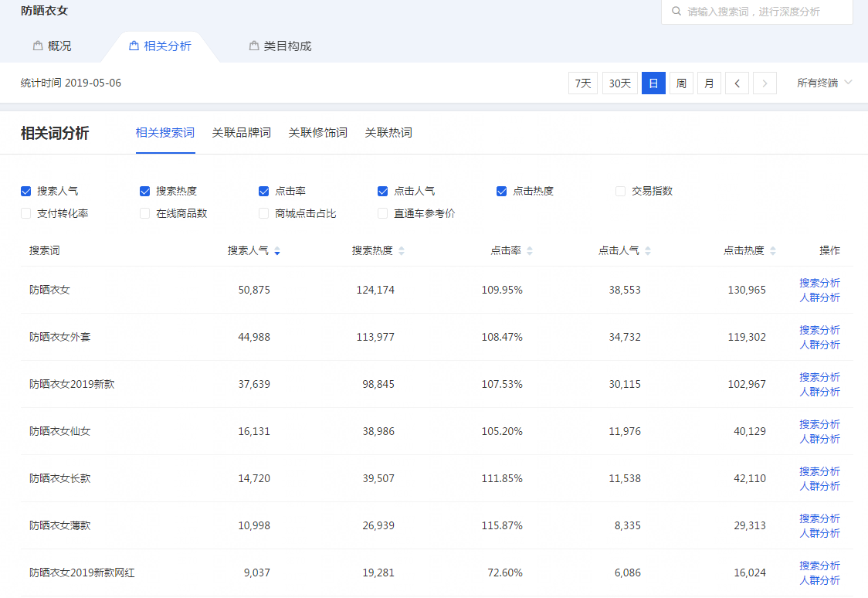
Task: Open the 所有终端 dropdown
Action: (x=824, y=83)
